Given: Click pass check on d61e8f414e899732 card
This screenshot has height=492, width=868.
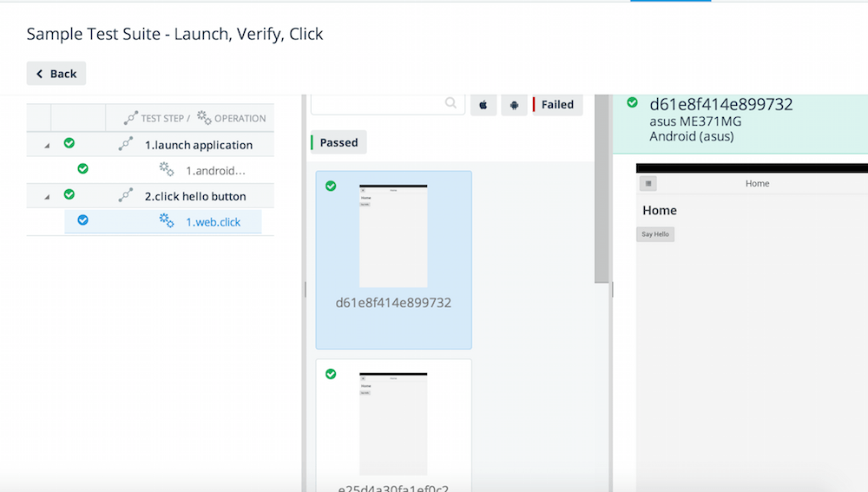Looking at the screenshot, I should (331, 186).
